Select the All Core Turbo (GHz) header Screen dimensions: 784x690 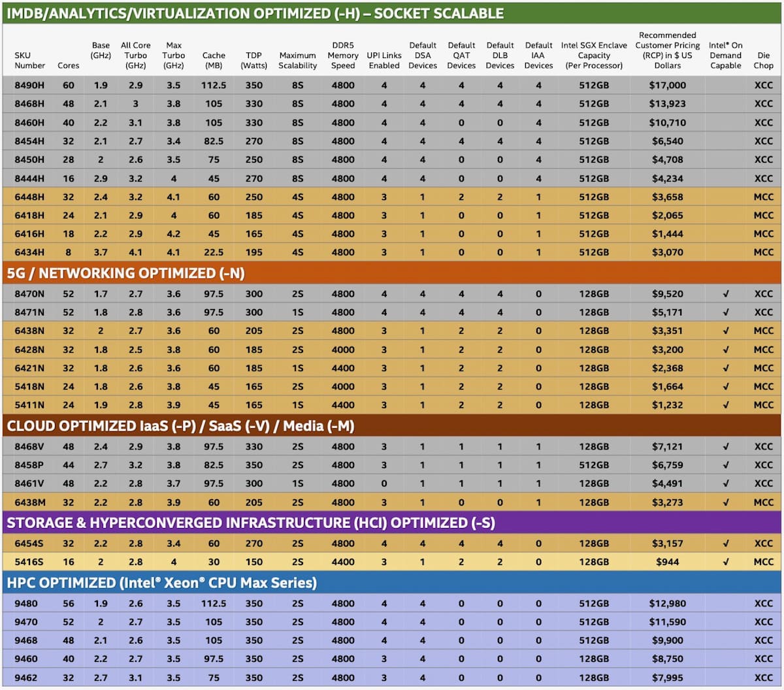136,56
